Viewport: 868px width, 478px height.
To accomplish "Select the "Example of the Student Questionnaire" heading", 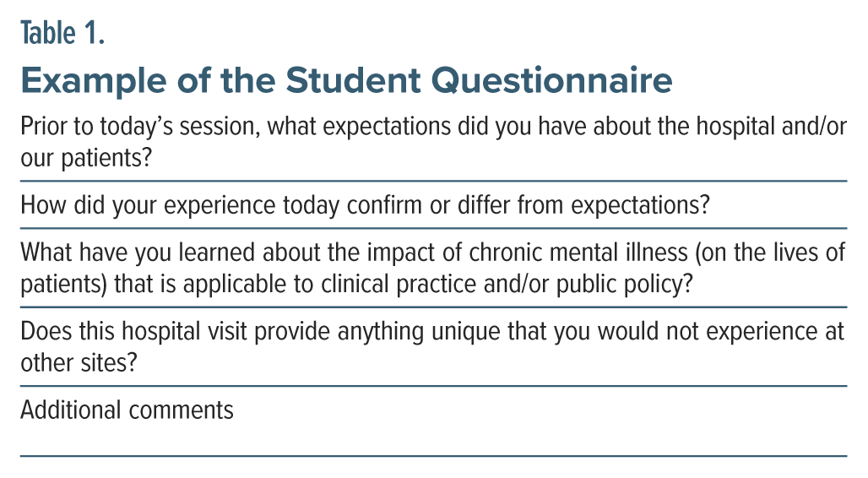I will point(346,80).
